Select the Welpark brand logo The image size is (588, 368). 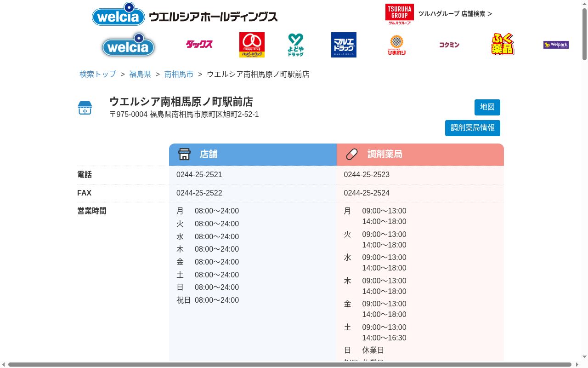[x=556, y=45]
